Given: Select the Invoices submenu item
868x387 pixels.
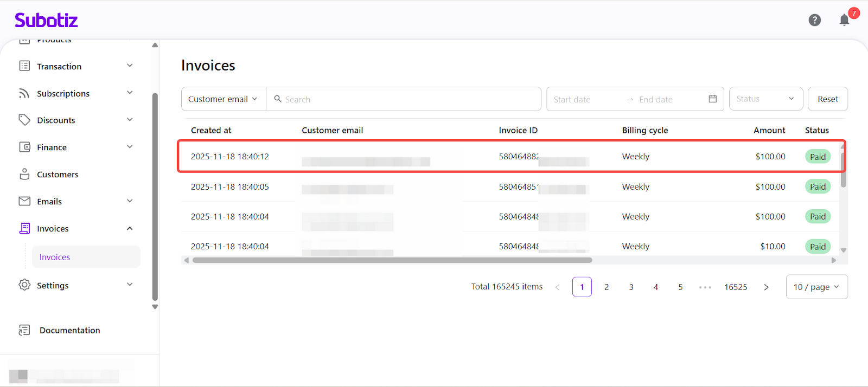Looking at the screenshot, I should pyautogui.click(x=55, y=257).
